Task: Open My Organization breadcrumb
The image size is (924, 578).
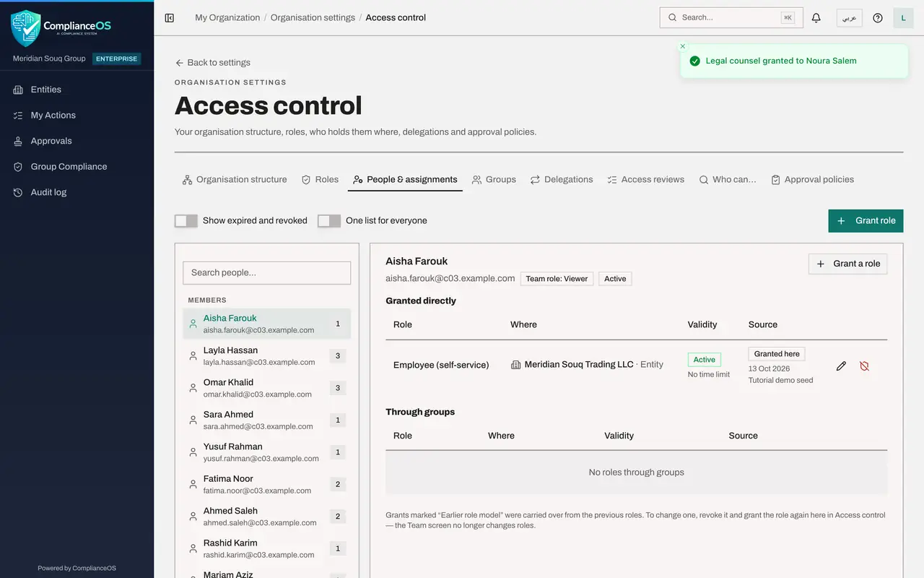Action: tap(227, 18)
